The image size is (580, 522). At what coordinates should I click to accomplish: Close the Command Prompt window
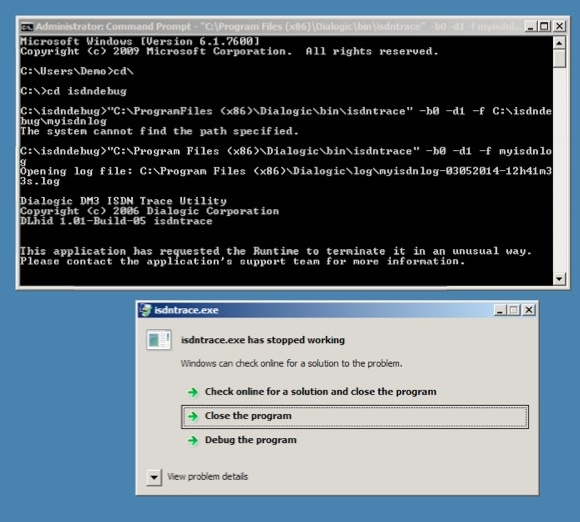coord(560,27)
